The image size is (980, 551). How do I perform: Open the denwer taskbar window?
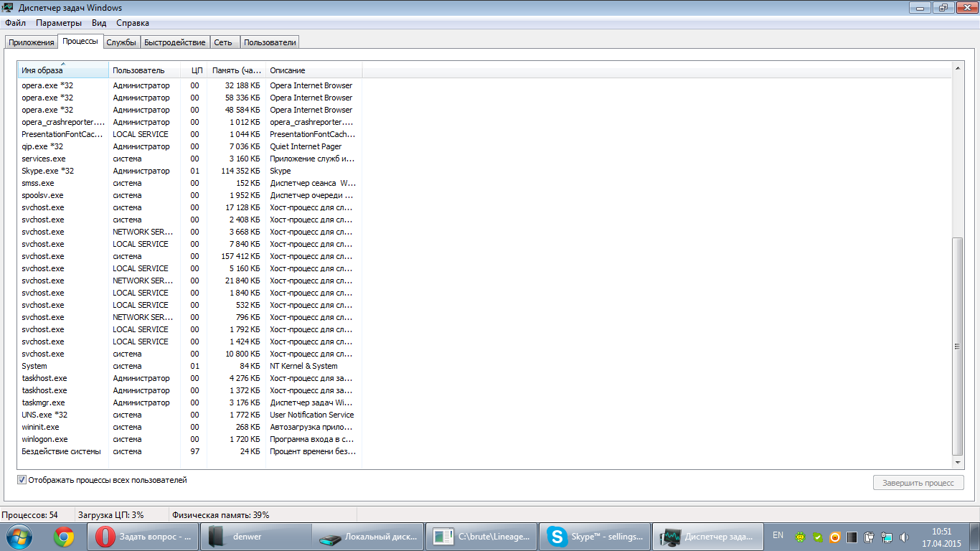pyautogui.click(x=256, y=537)
